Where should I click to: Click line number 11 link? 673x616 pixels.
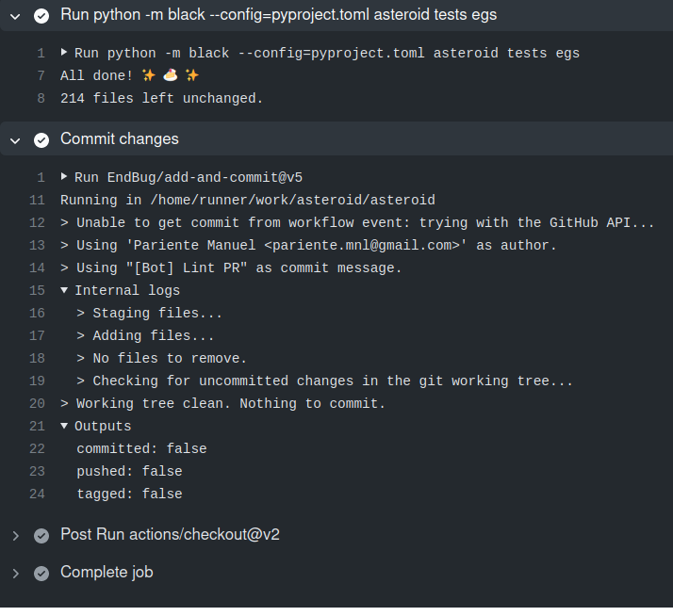pos(37,200)
